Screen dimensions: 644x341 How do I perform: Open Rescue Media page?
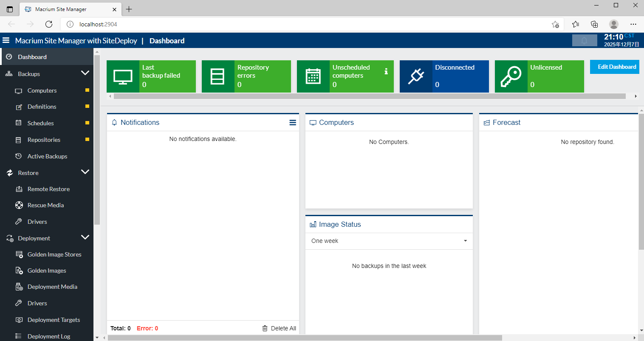[x=47, y=205]
